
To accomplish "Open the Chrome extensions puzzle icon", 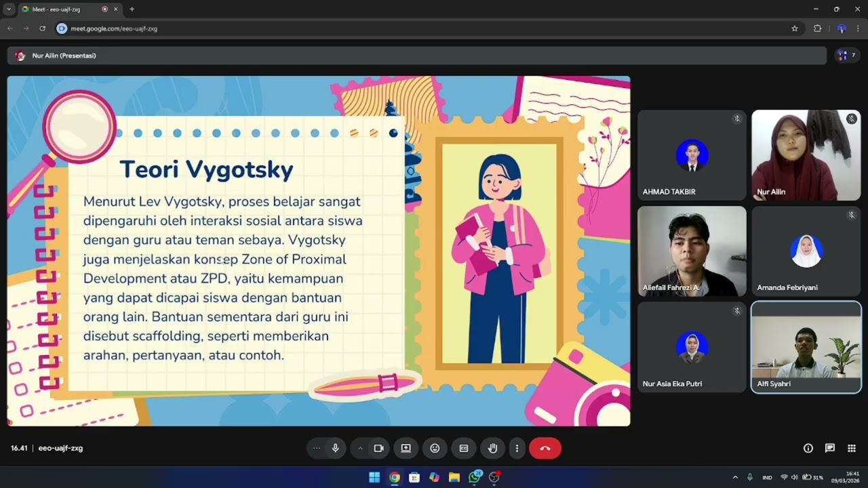I will tap(817, 28).
